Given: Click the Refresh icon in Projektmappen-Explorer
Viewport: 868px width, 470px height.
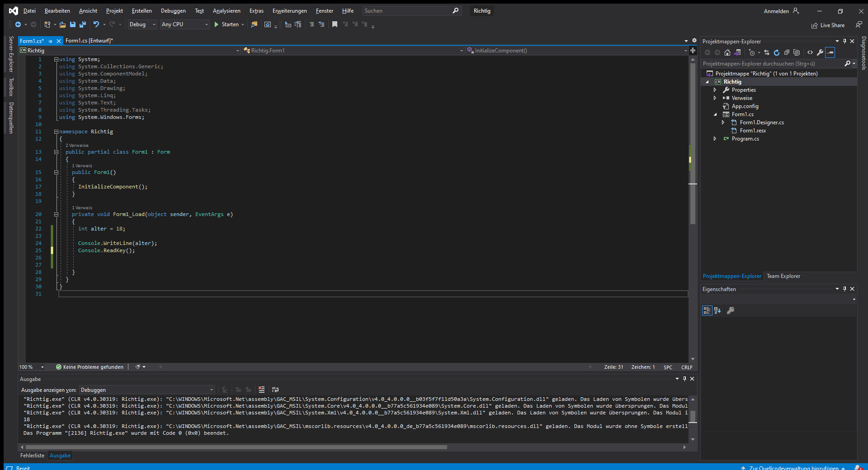Looking at the screenshot, I should pyautogui.click(x=777, y=52).
